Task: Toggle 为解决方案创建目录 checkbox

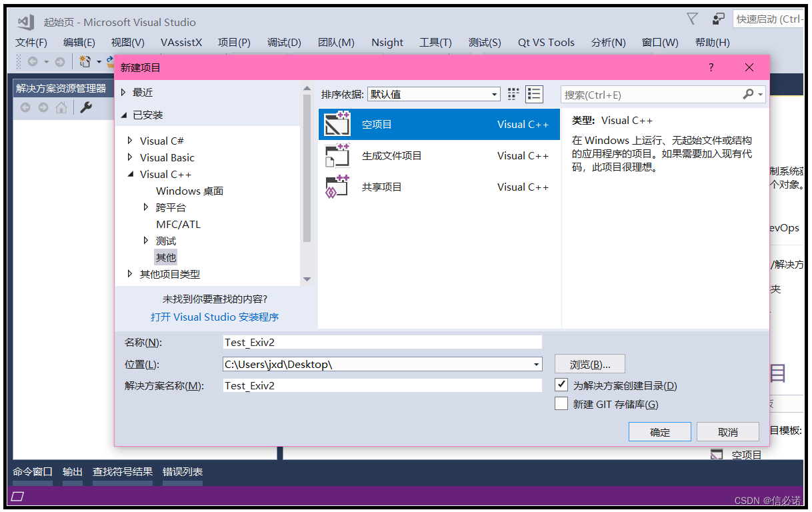Action: (561, 385)
